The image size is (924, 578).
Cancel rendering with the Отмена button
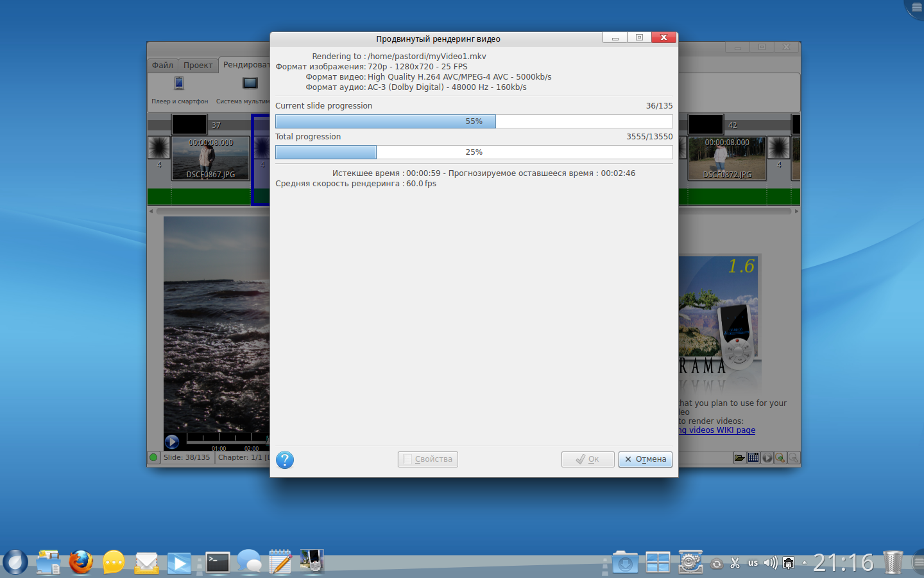645,459
